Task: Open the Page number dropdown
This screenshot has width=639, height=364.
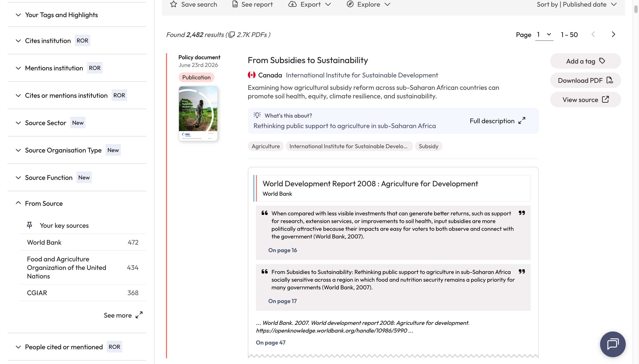Action: 544,34
